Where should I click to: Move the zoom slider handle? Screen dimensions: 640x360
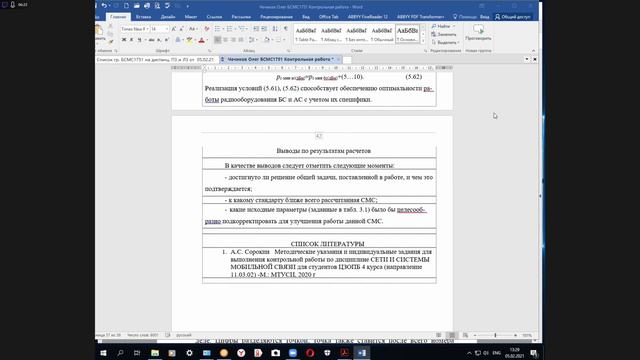click(x=496, y=335)
